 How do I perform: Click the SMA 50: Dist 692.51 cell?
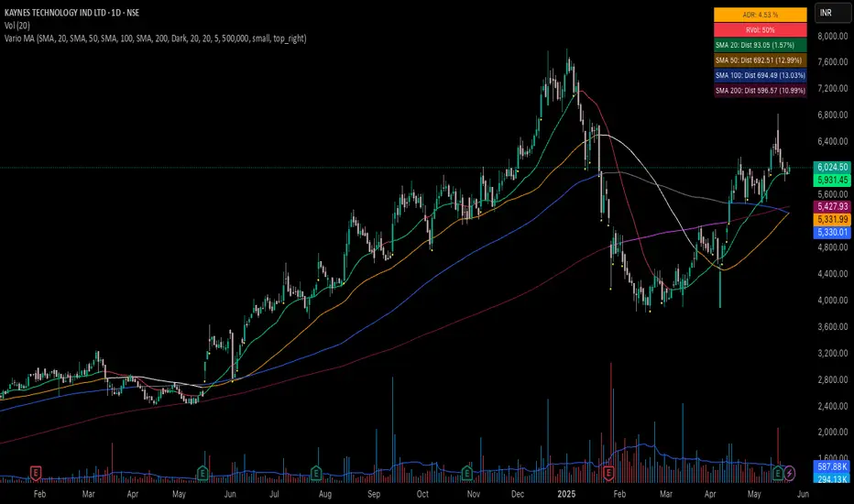(761, 60)
